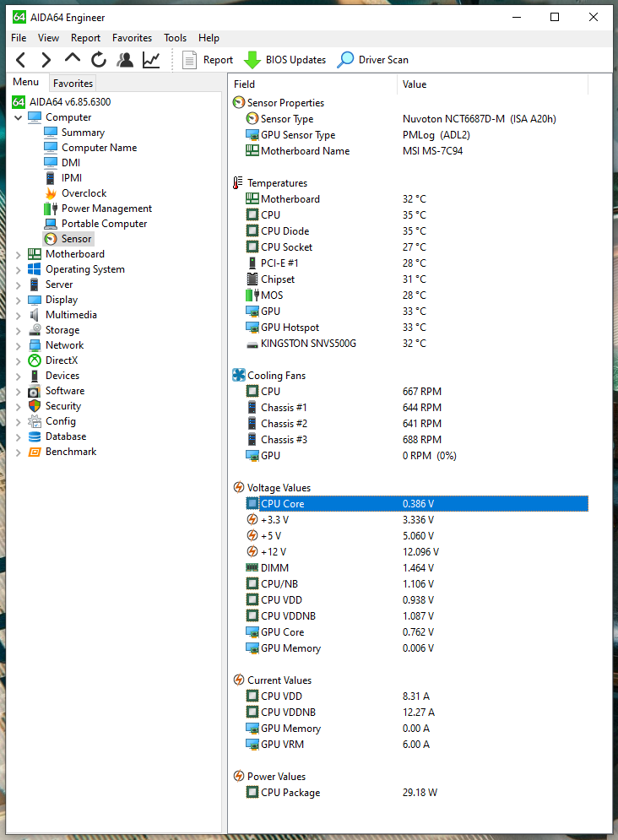Select the GPU Sensor Type row

416,135
